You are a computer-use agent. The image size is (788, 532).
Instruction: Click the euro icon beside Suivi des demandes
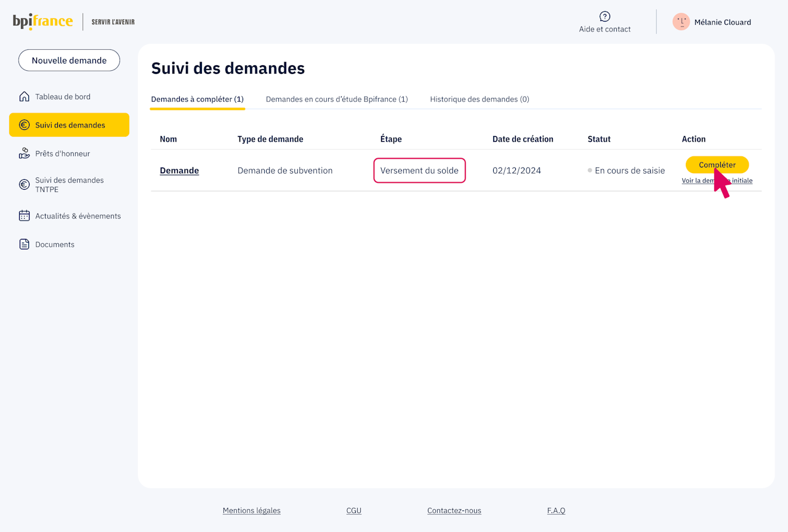click(24, 125)
